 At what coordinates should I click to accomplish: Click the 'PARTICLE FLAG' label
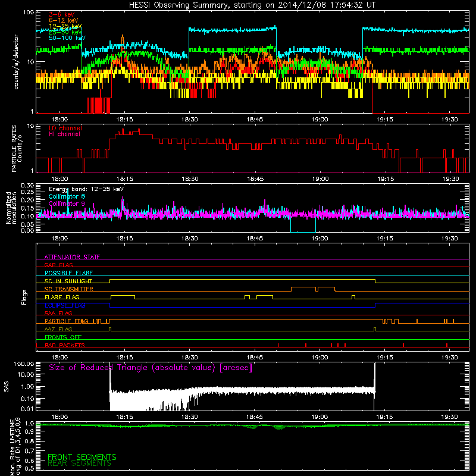(x=67, y=321)
